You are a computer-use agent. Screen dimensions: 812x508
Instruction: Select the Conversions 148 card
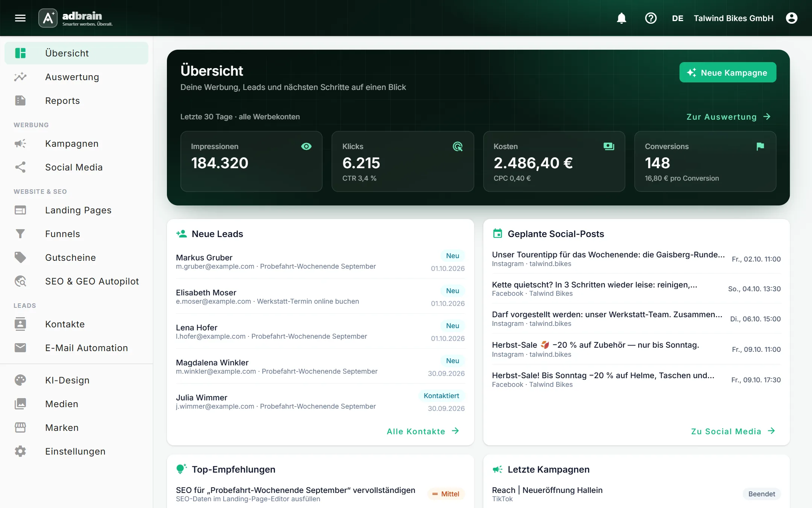coord(705,161)
